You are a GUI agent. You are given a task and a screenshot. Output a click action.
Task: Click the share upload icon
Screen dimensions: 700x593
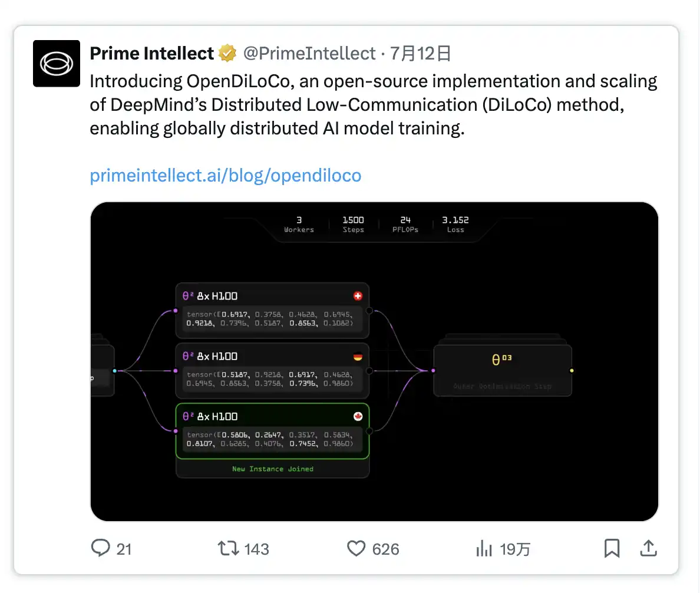coord(648,549)
